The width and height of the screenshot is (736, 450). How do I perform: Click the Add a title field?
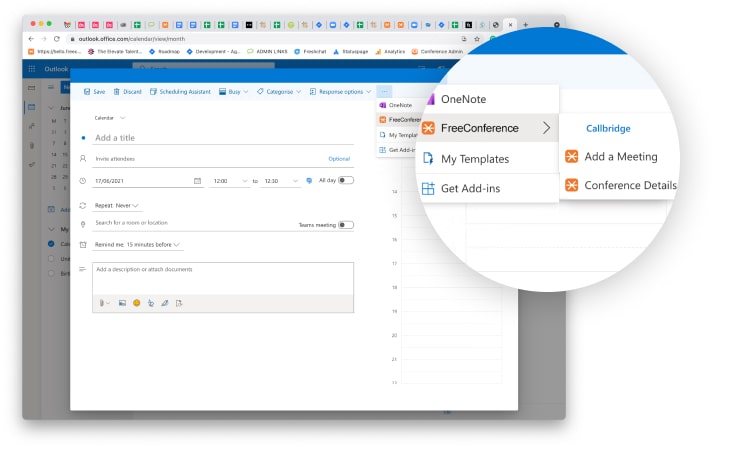pos(224,137)
